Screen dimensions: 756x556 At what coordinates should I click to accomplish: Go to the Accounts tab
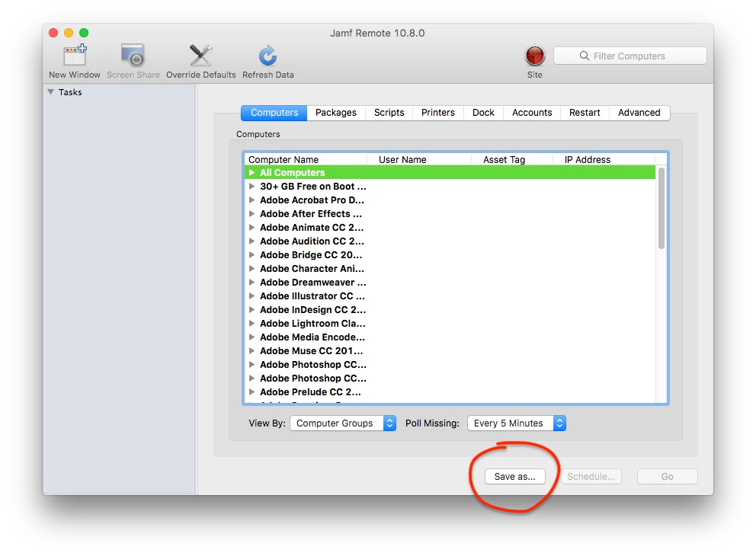(x=532, y=113)
